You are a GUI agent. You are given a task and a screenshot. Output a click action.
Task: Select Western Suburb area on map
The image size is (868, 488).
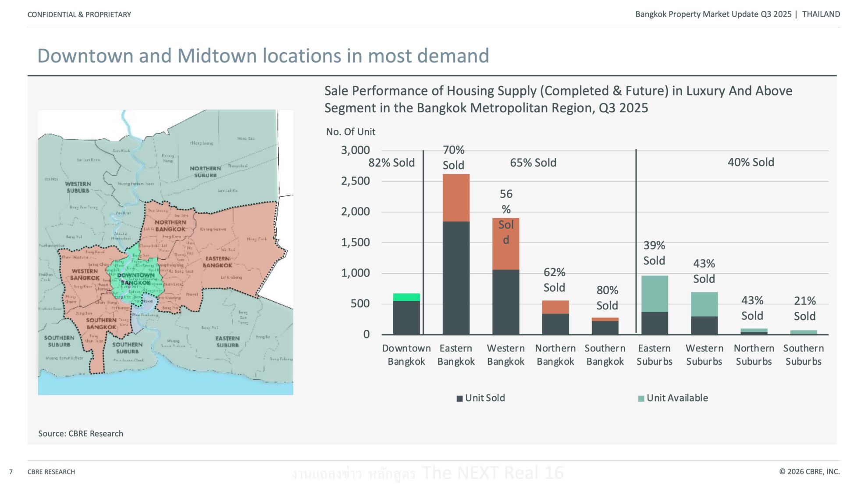78,187
